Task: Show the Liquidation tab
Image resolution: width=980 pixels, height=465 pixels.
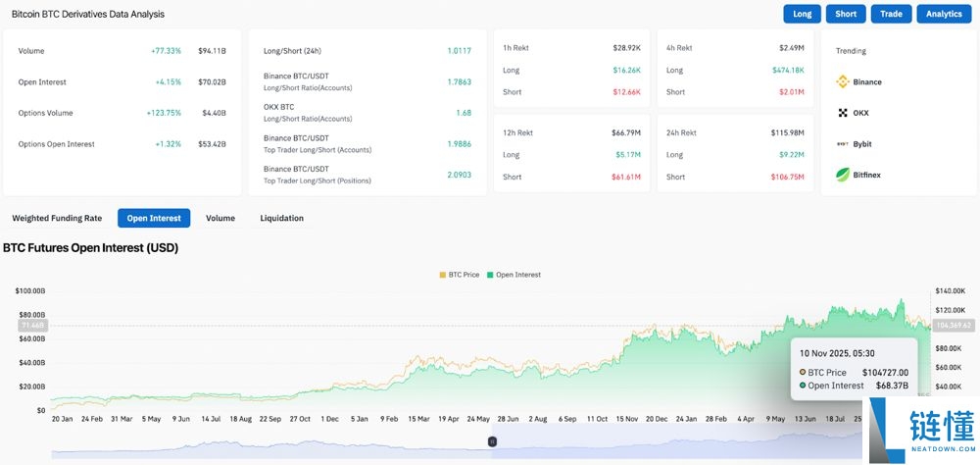Action: [281, 218]
